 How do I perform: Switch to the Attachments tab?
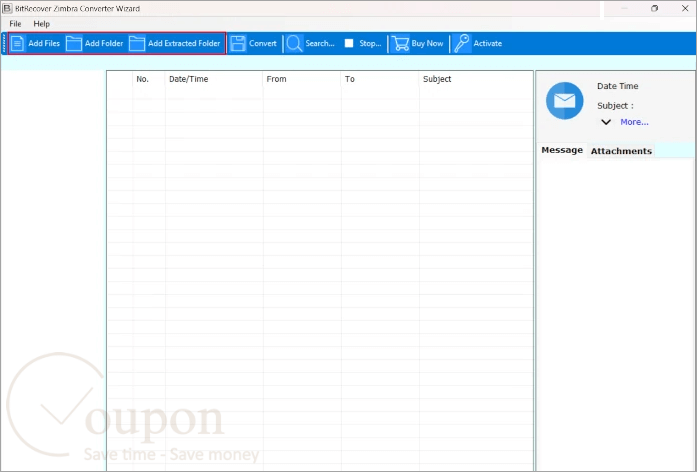click(x=621, y=151)
